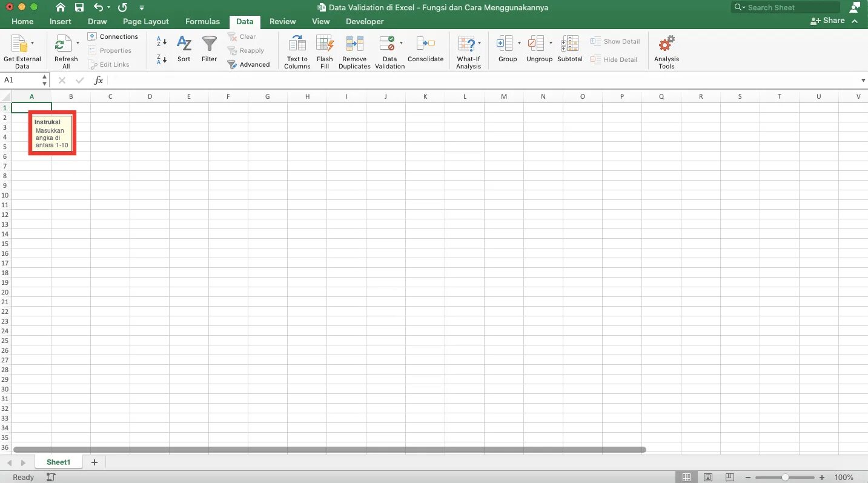
Task: Collapse the ribbon with the chevron
Action: (855, 21)
